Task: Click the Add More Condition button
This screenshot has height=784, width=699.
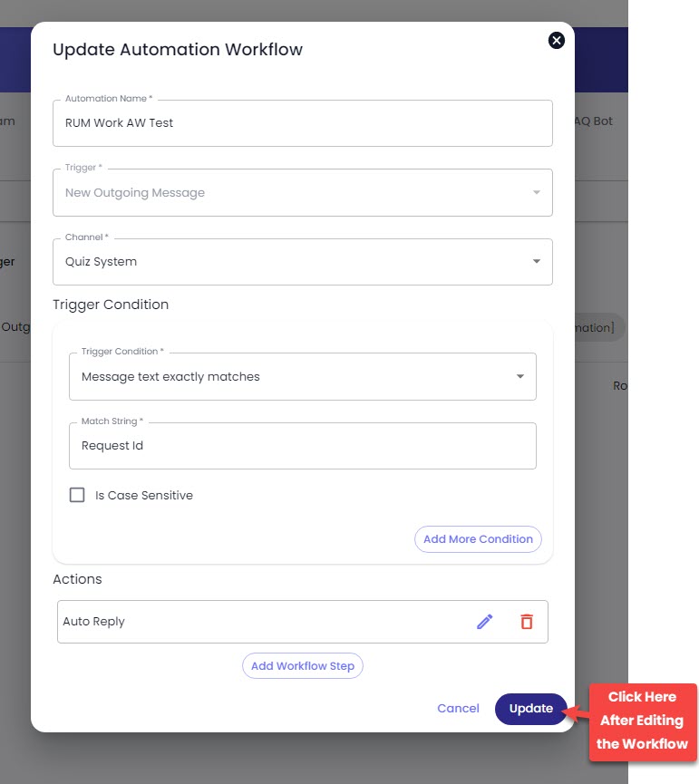Action: [478, 539]
